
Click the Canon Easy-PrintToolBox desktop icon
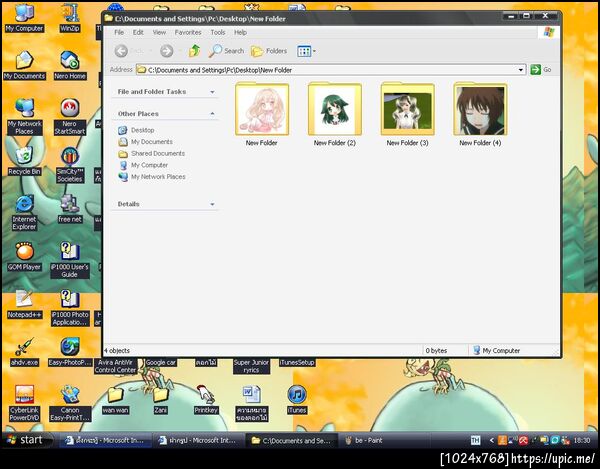click(70, 403)
